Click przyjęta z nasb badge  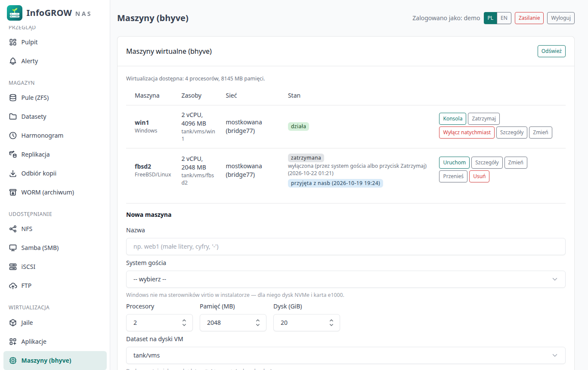point(335,183)
